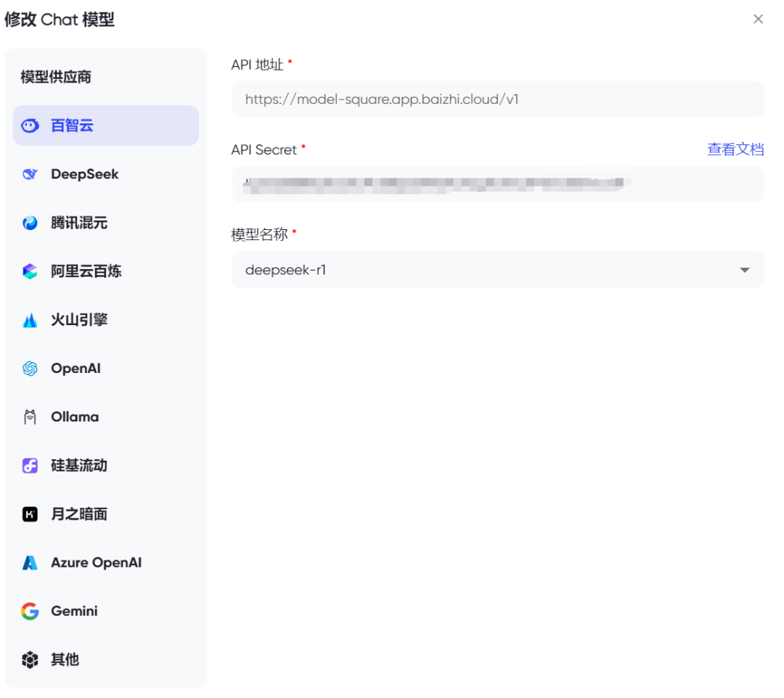Screen dimensions: 784x698
Task: Pick Gemini provider label
Action: point(74,611)
